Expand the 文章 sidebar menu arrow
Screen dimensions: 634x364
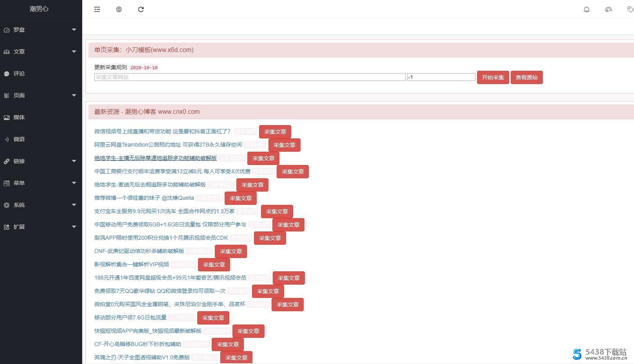click(x=74, y=52)
